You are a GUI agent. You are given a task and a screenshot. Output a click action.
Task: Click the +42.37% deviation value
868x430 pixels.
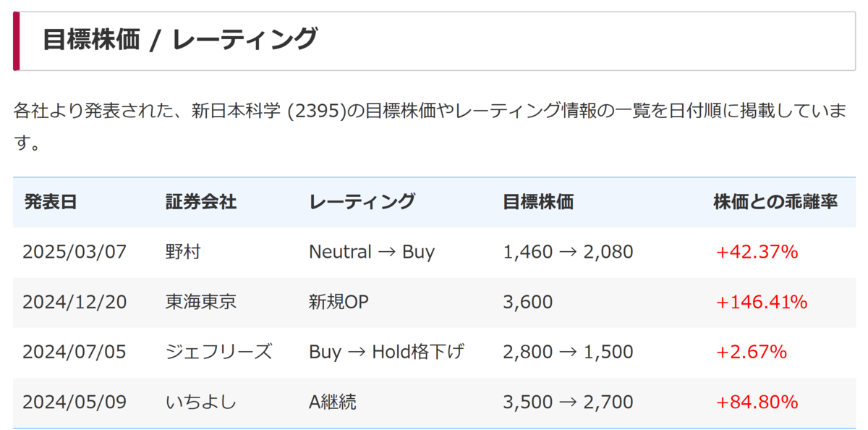pyautogui.click(x=757, y=252)
